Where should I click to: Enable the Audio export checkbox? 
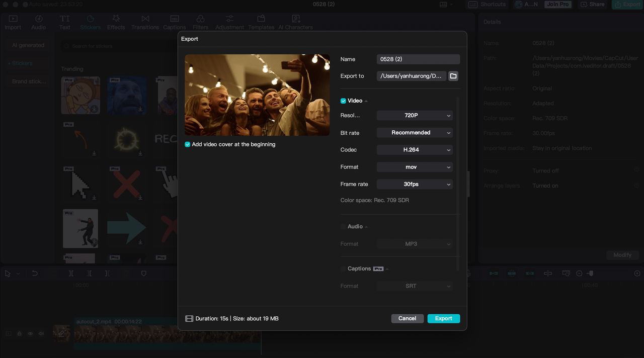[343, 227]
